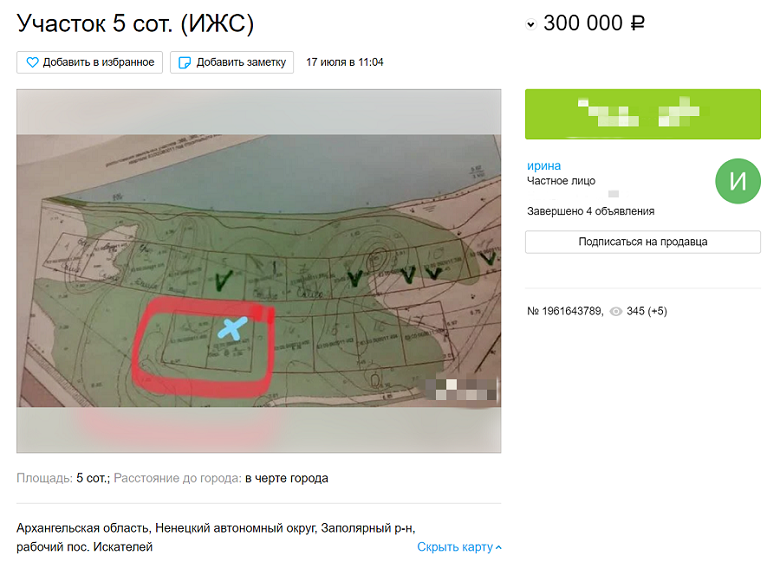Viewport: 780px width, 562px height.
Task: Click the heart icon for favorites
Action: tap(32, 63)
